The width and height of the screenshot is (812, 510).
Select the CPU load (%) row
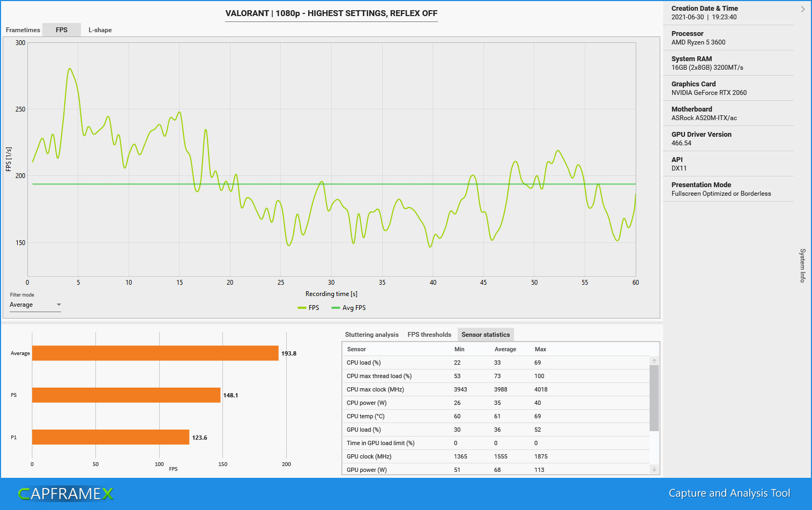click(496, 363)
